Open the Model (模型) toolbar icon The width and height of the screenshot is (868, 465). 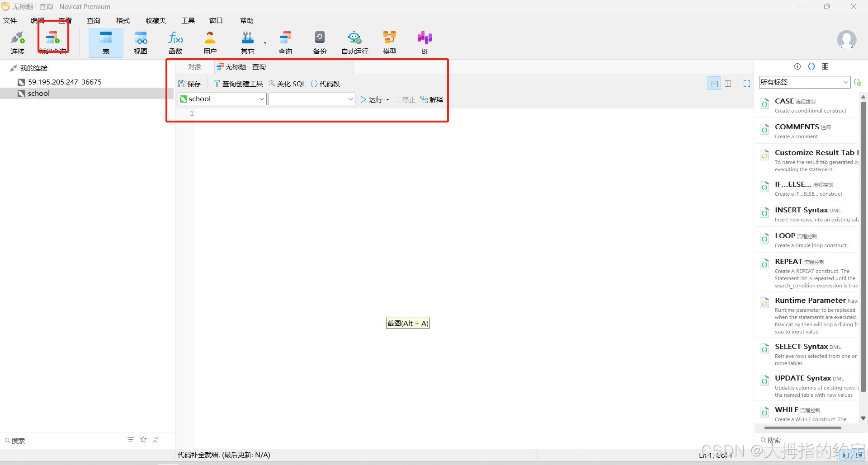pos(389,42)
